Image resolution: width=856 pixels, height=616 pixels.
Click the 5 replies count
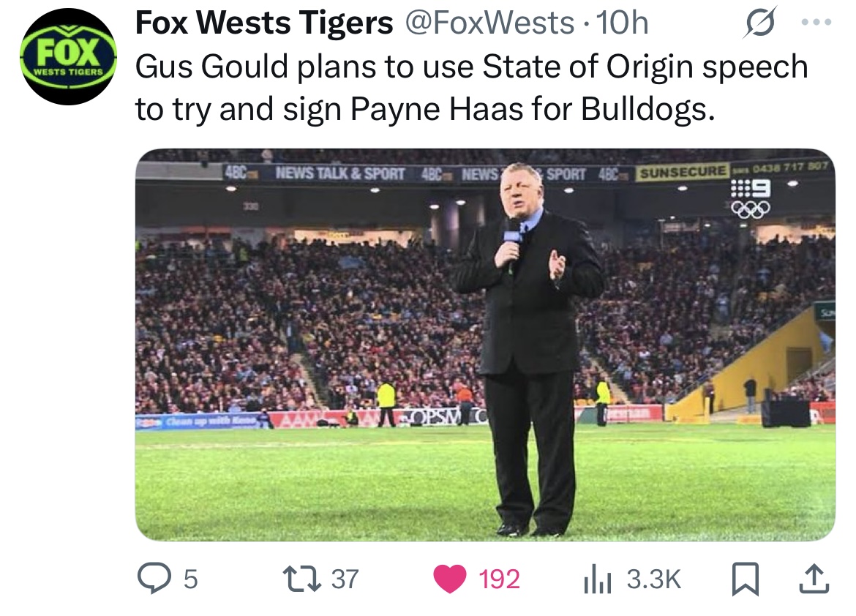190,579
